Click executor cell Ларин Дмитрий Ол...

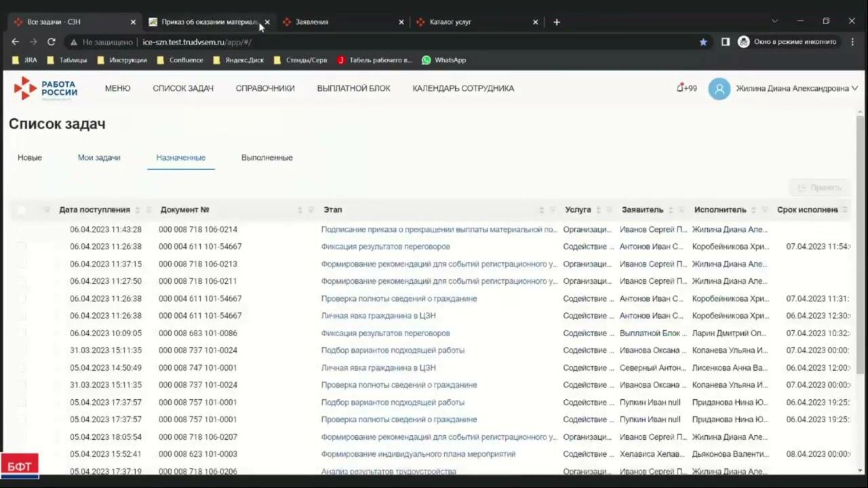730,333
